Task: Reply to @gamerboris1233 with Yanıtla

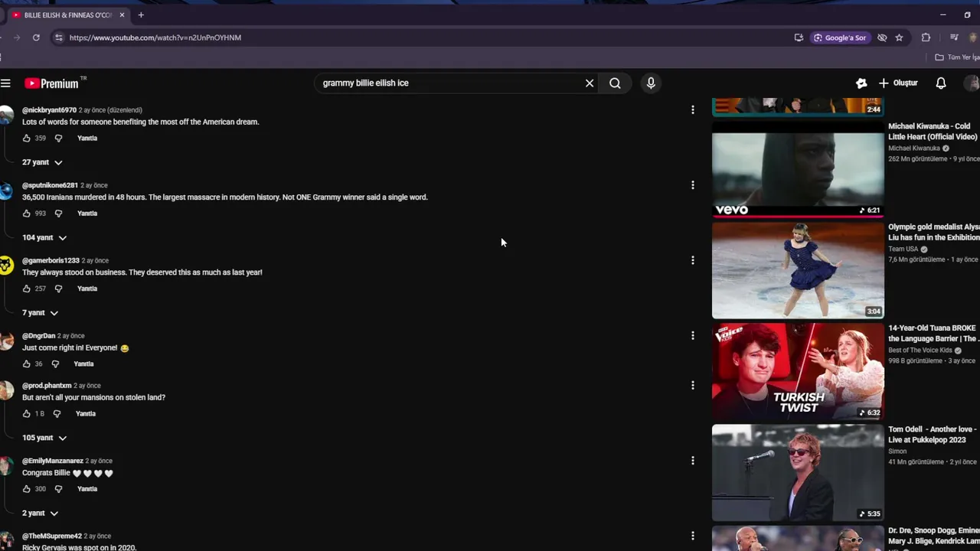Action: pos(87,289)
